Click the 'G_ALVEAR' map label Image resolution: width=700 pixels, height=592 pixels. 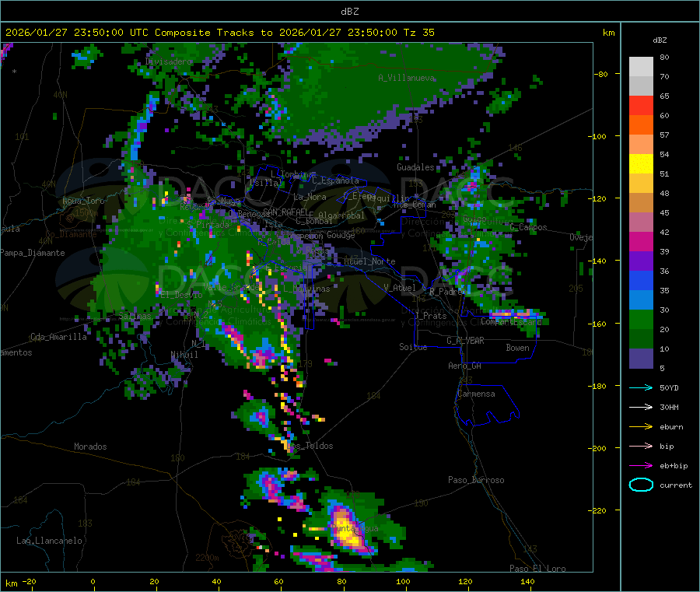click(465, 341)
